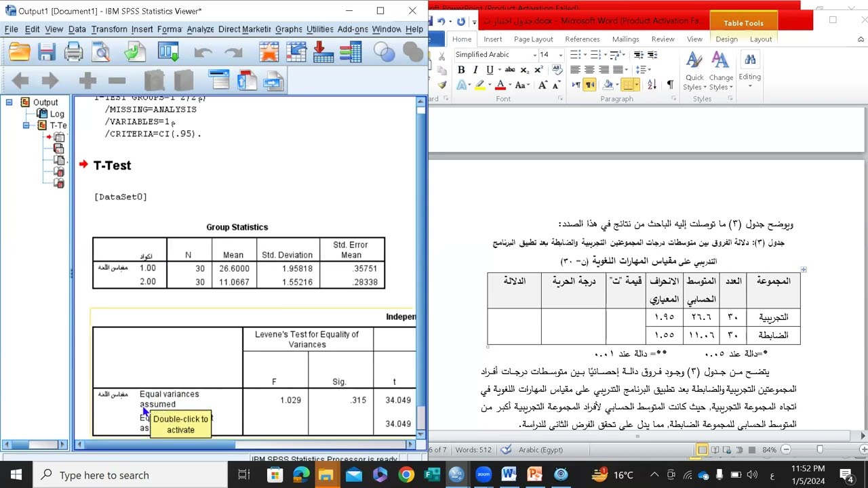Click the Word zoom slider
The height and width of the screenshot is (488, 868).
(x=820, y=450)
